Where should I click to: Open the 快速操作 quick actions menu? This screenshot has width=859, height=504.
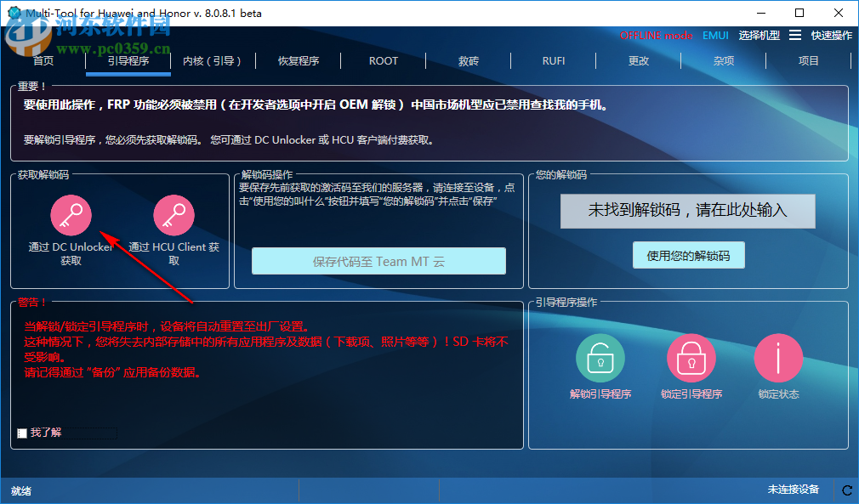(x=832, y=36)
